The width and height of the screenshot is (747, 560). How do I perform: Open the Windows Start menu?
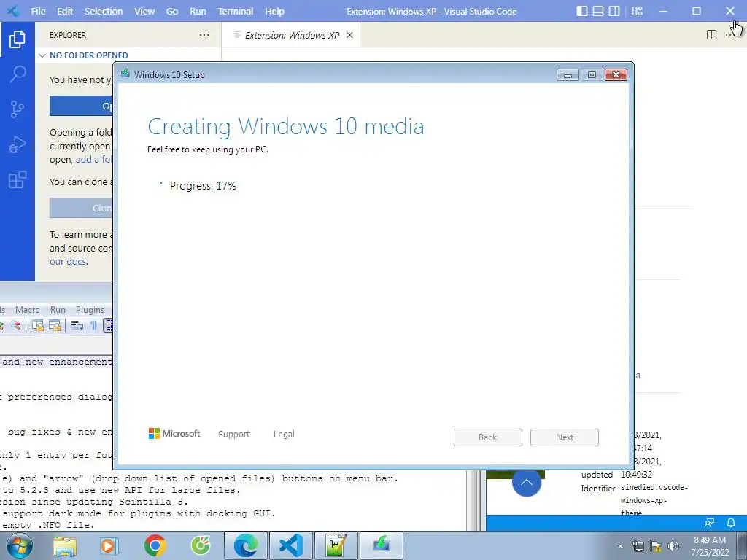tap(20, 545)
